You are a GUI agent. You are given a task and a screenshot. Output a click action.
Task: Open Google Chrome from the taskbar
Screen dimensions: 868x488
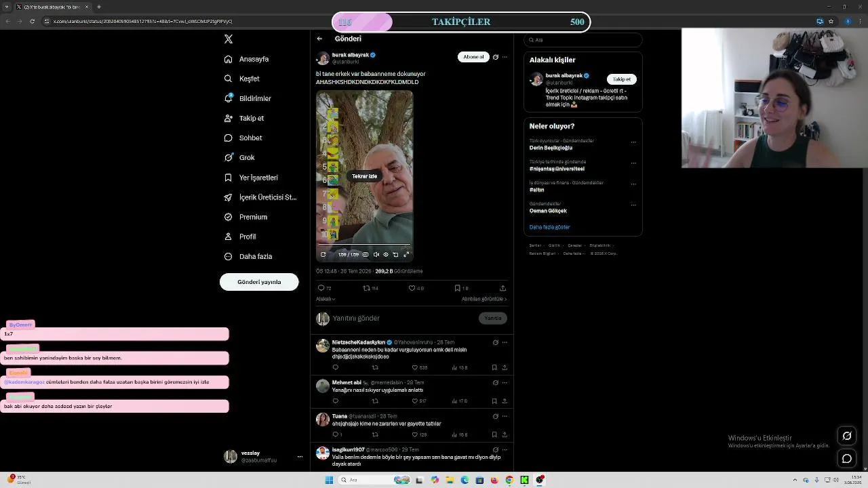tap(509, 480)
